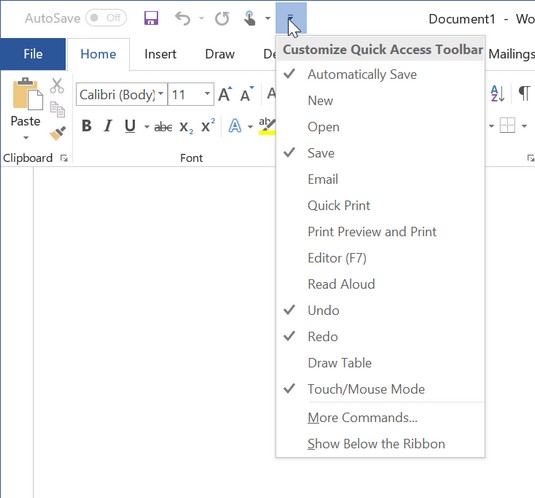Expand the Undo history dropdown arrow
Screen dimensions: 535x498
pyautogui.click(x=201, y=18)
